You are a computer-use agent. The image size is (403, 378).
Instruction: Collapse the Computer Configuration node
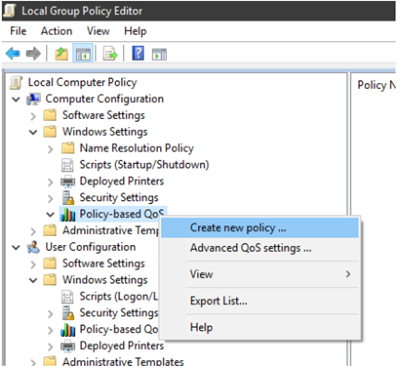pyautogui.click(x=16, y=99)
